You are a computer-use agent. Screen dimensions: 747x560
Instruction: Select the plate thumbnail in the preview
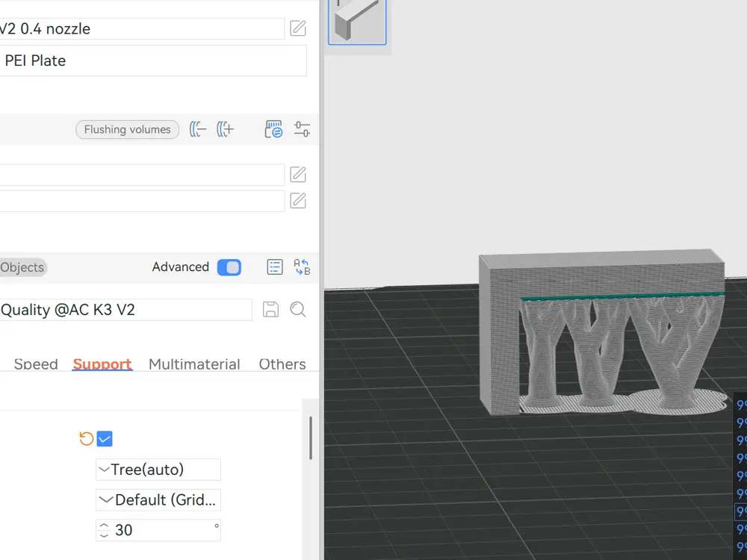[x=357, y=22]
